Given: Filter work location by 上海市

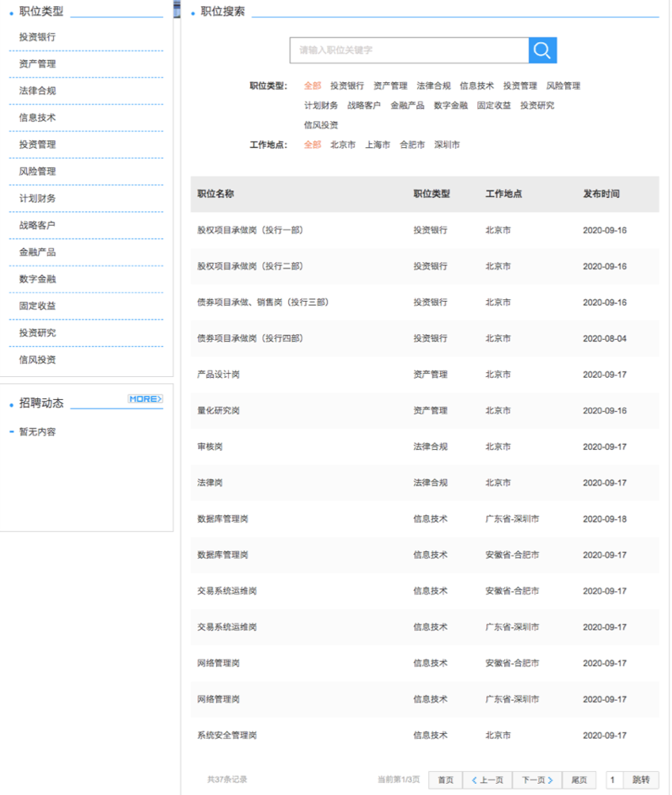Looking at the screenshot, I should point(378,144).
